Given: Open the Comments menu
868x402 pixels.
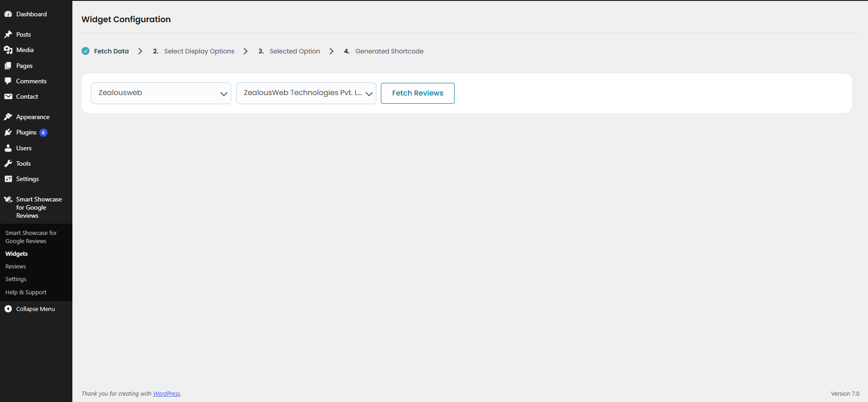Looking at the screenshot, I should pos(36,81).
